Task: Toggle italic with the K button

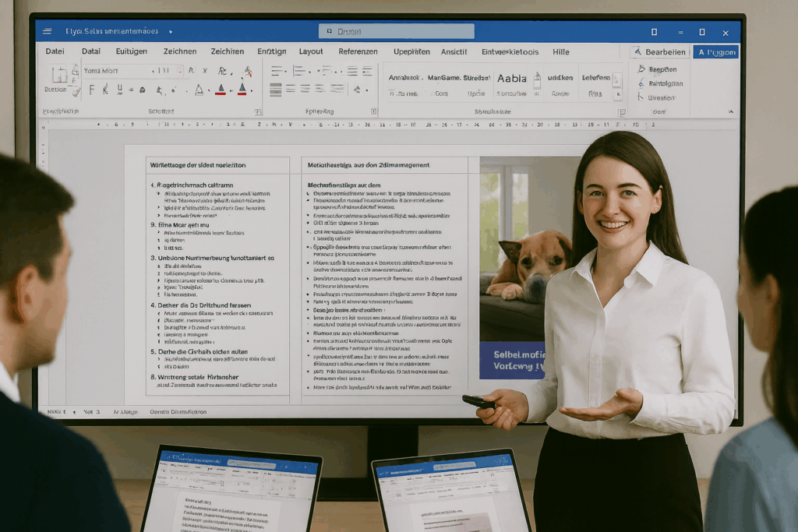Action: pyautogui.click(x=105, y=90)
